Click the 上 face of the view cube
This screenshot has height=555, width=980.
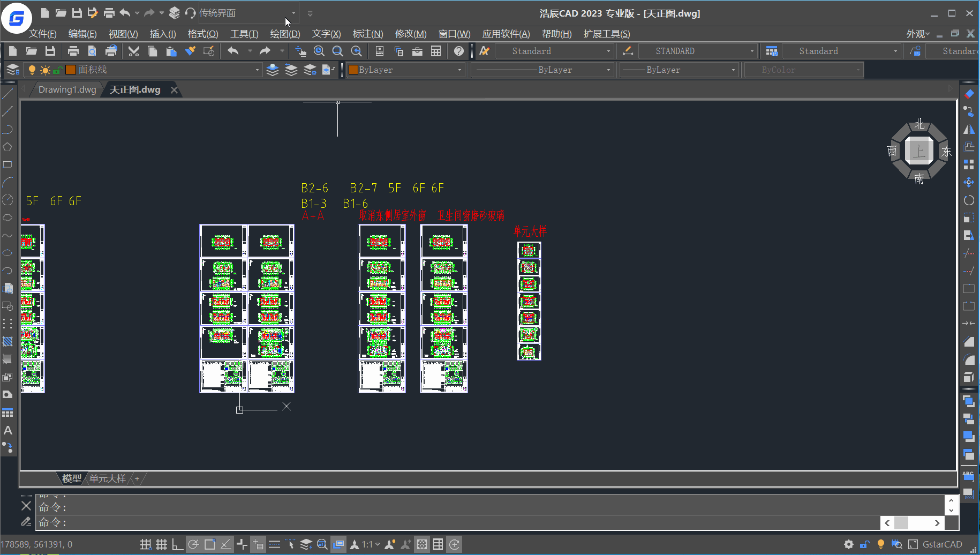(x=919, y=151)
